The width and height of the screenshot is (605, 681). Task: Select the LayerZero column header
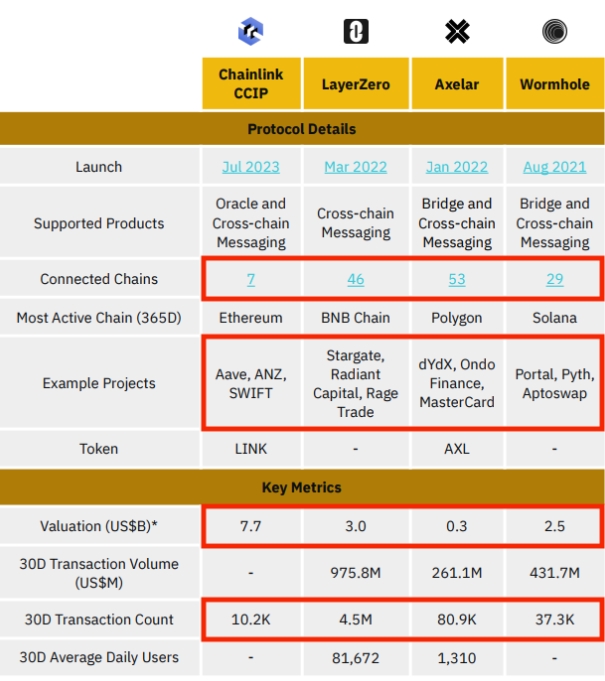[356, 83]
